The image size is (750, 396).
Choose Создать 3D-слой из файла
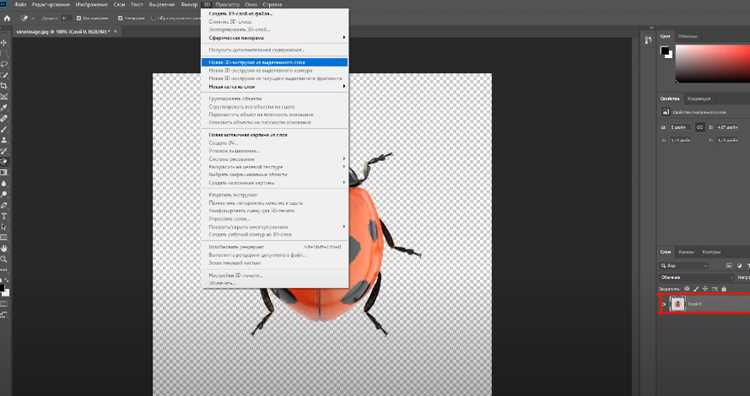(276, 13)
